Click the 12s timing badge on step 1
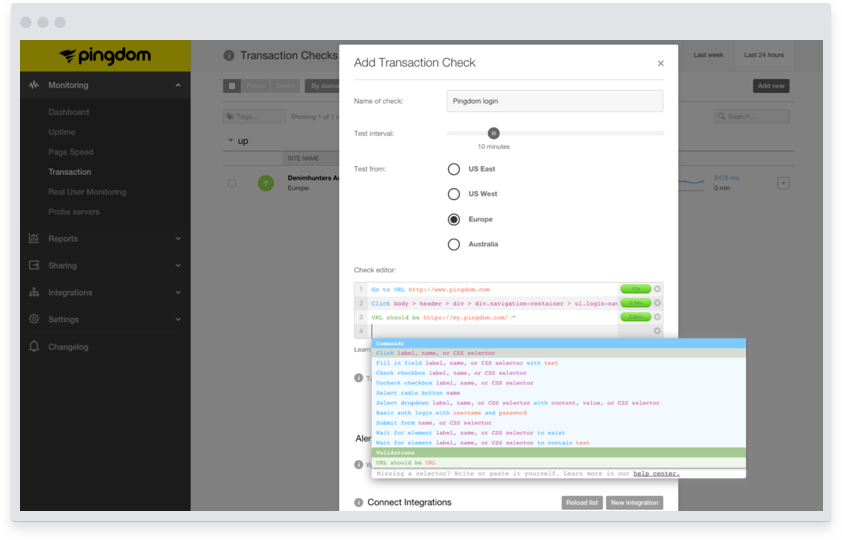Viewport: 842px width, 540px height. pyautogui.click(x=636, y=289)
